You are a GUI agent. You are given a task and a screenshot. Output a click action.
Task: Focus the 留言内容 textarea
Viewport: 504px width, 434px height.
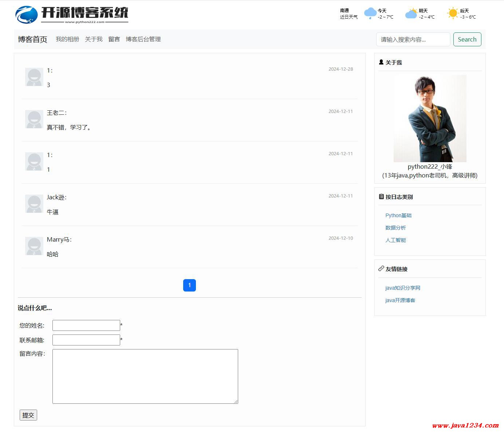pos(145,376)
